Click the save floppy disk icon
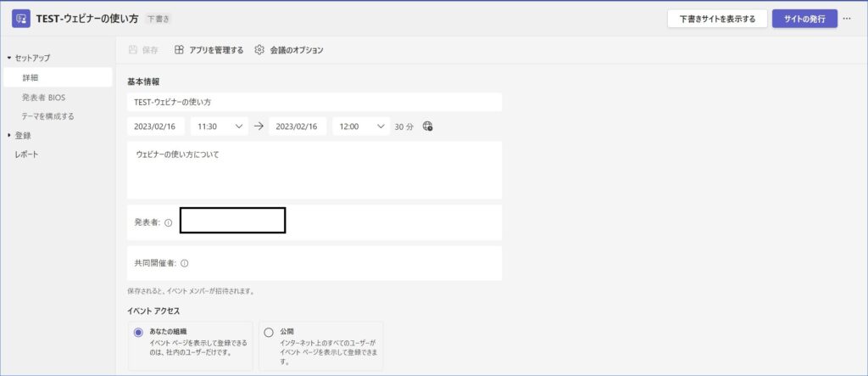Image resolution: width=868 pixels, height=376 pixels. tap(133, 50)
